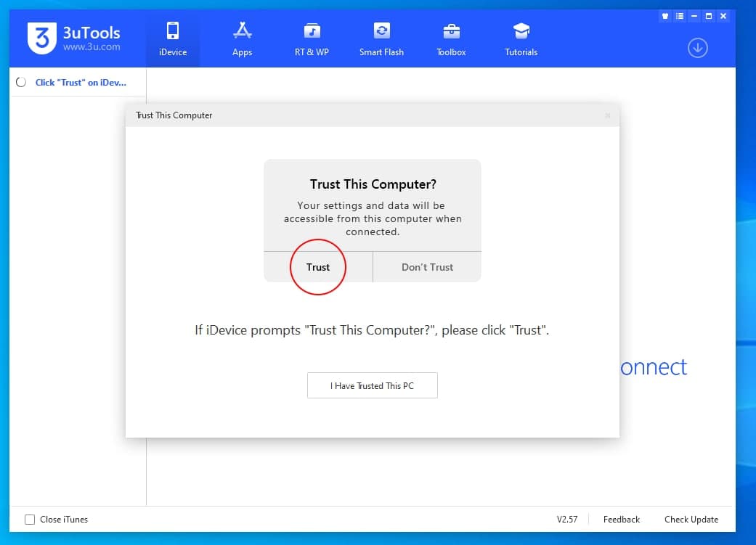Screen dimensions: 756x545
Task: Open the Toolbox briefcase icon
Action: (451, 39)
